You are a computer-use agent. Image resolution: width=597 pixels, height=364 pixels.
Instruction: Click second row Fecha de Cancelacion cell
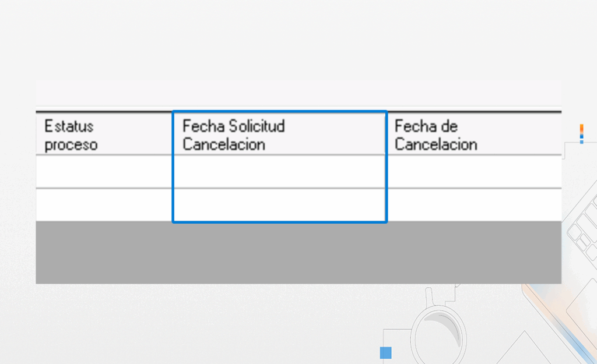coord(473,204)
